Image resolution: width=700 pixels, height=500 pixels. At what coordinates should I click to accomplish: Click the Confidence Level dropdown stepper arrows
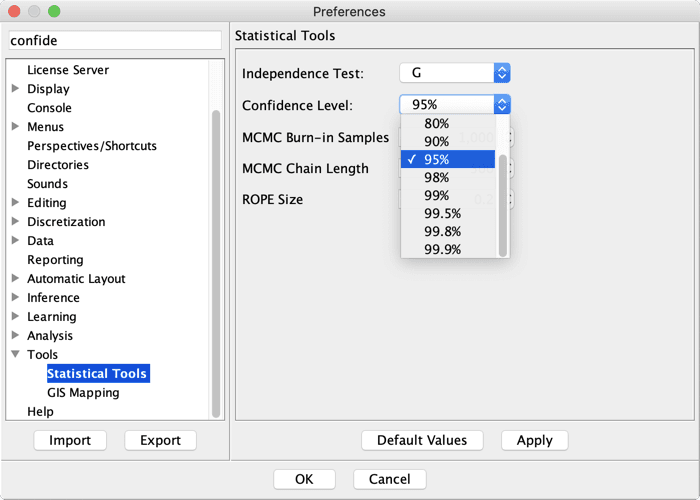point(502,104)
